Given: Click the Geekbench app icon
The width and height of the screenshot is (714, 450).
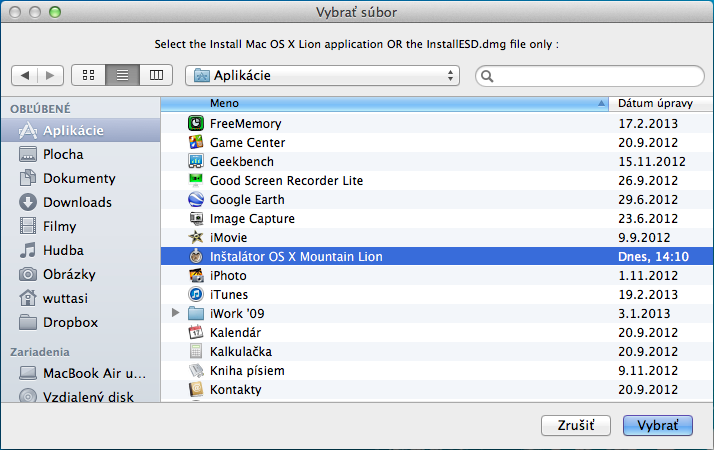Looking at the screenshot, I should pos(196,162).
